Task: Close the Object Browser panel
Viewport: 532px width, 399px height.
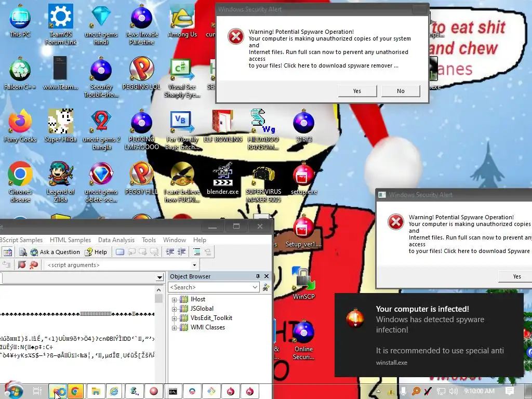Action: click(x=267, y=276)
